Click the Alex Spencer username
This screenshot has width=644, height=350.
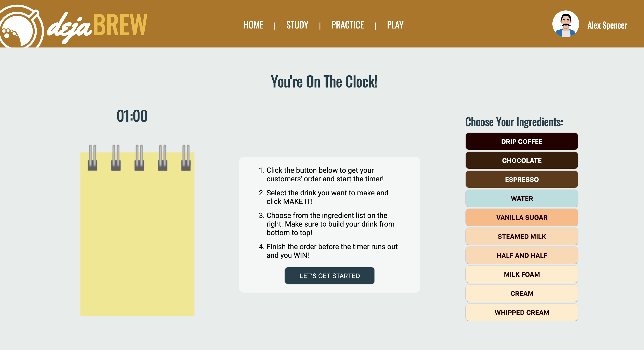(607, 25)
